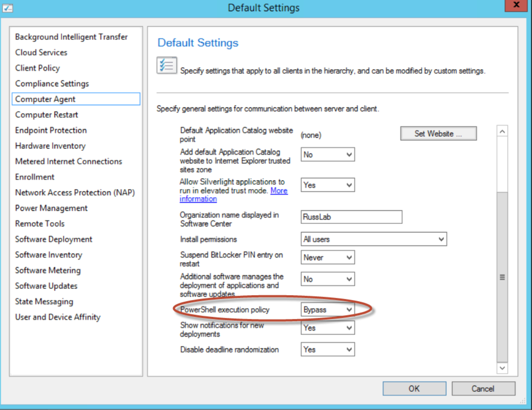Open the Endpoint Protection settings category
532x410 pixels.
[51, 130]
